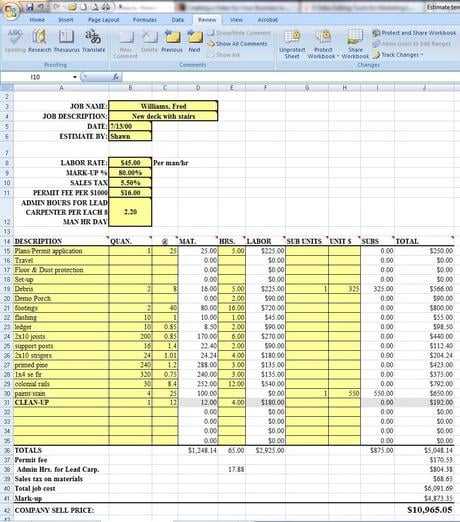
Task: Select the row 14 header
Action: [x=7, y=241]
